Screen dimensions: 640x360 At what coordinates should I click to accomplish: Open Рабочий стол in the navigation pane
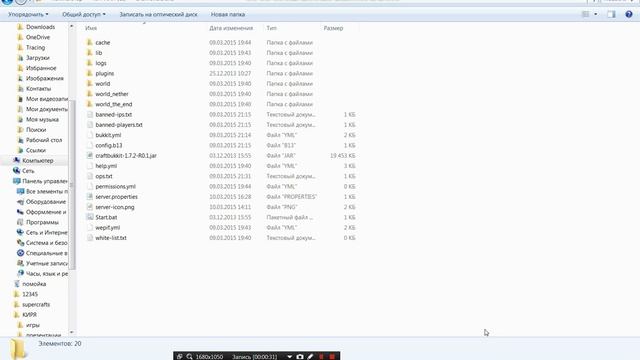[44, 140]
